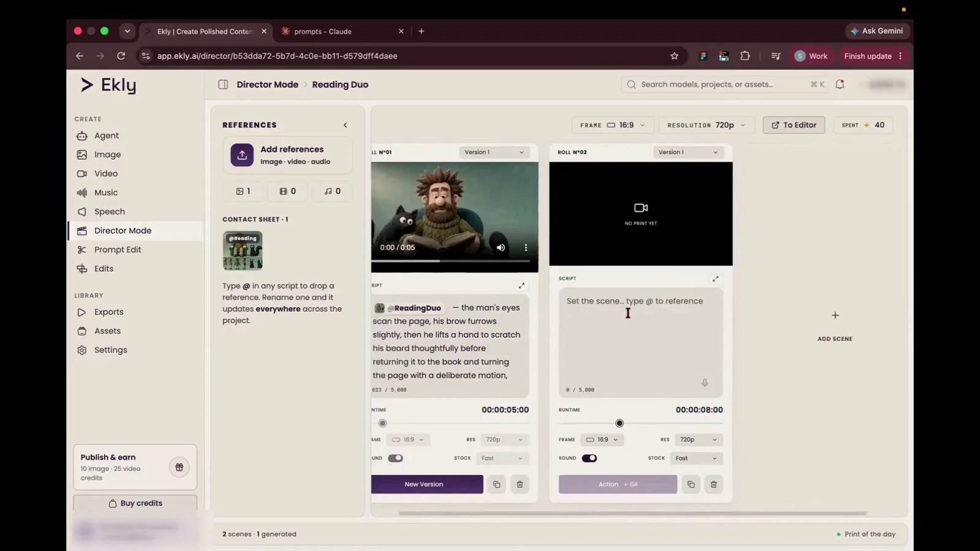Click the microphone in Roll 02 script
This screenshot has width=980, height=551.
[705, 383]
